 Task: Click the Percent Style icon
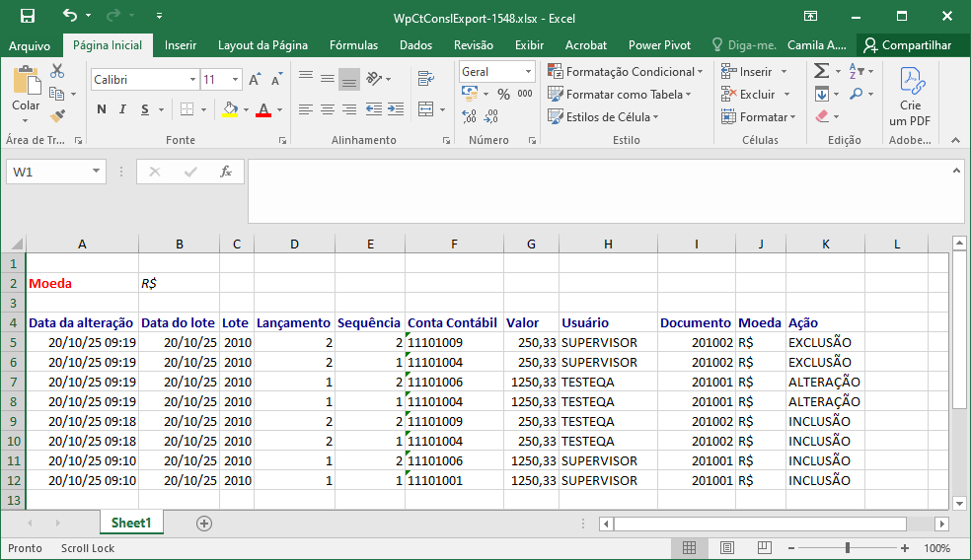point(503,95)
